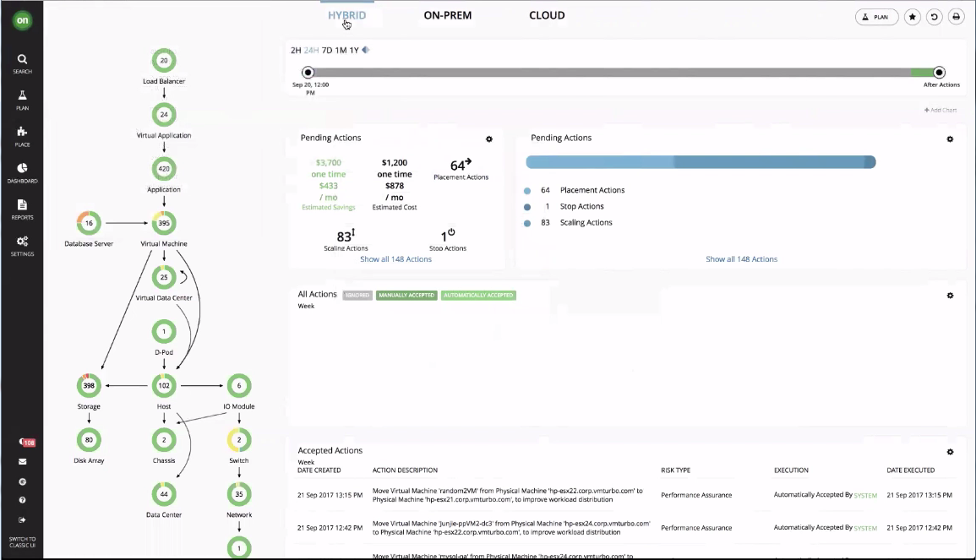Open gear options for All Actions widget
The width and height of the screenshot is (976, 560).
pos(950,296)
